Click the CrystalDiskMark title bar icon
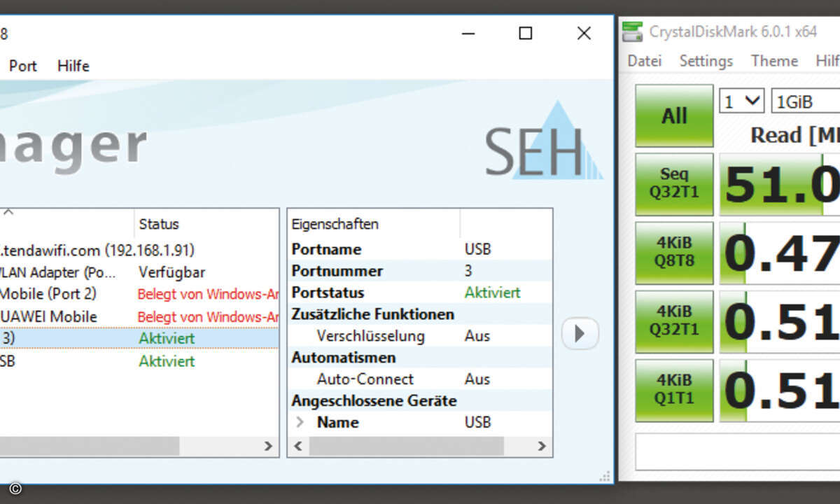 pyautogui.click(x=632, y=31)
